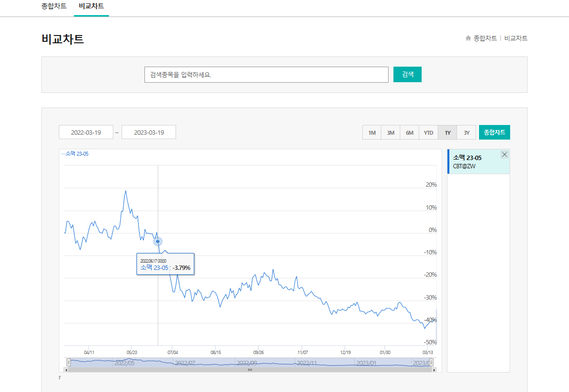This screenshot has height=392, width=569.
Task: Click the highlighted data point marker on chart
Action: 158,241
